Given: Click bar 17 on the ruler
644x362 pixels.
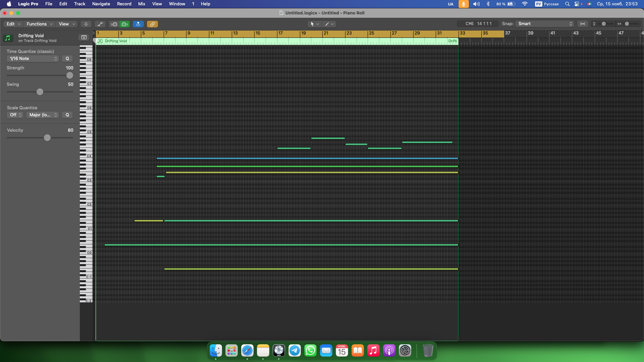Looking at the screenshot, I should coord(280,33).
